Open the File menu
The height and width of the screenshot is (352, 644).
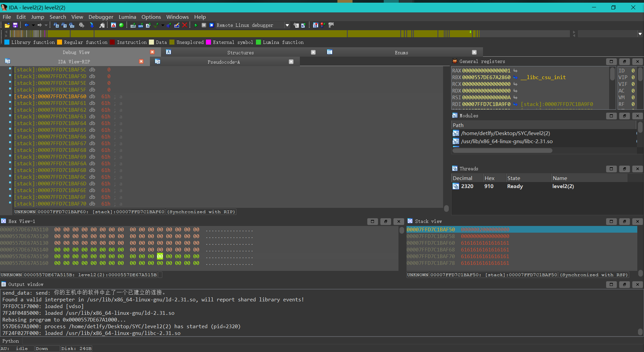pyautogui.click(x=7, y=17)
